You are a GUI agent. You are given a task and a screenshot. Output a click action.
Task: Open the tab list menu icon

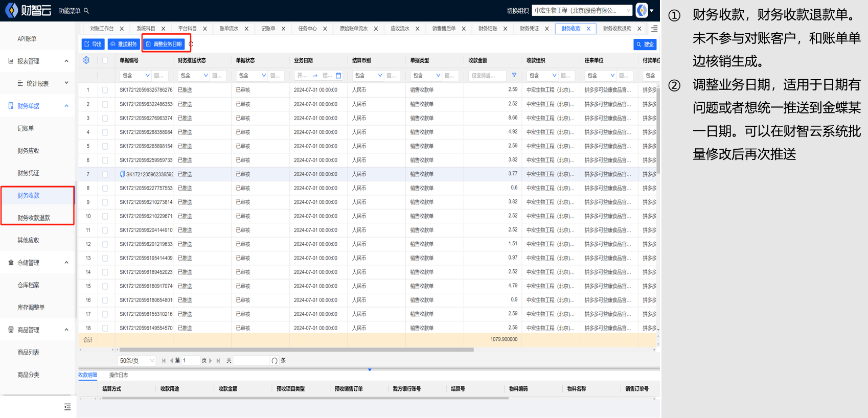[654, 29]
